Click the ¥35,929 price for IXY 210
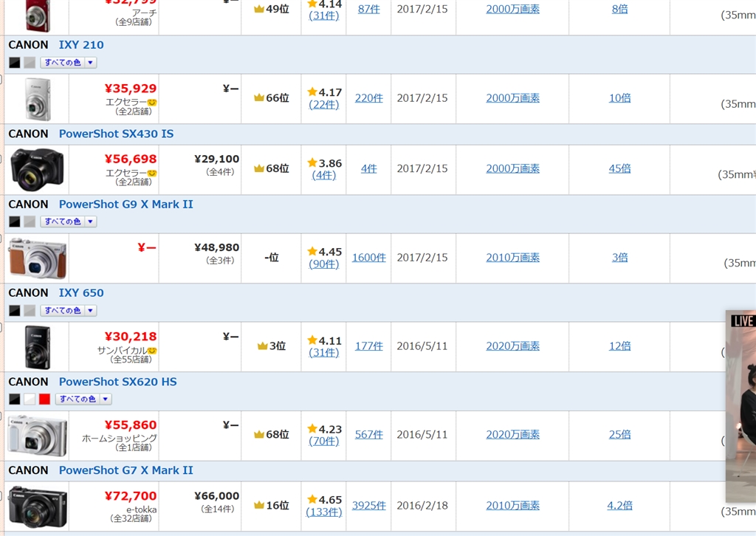 [x=131, y=89]
